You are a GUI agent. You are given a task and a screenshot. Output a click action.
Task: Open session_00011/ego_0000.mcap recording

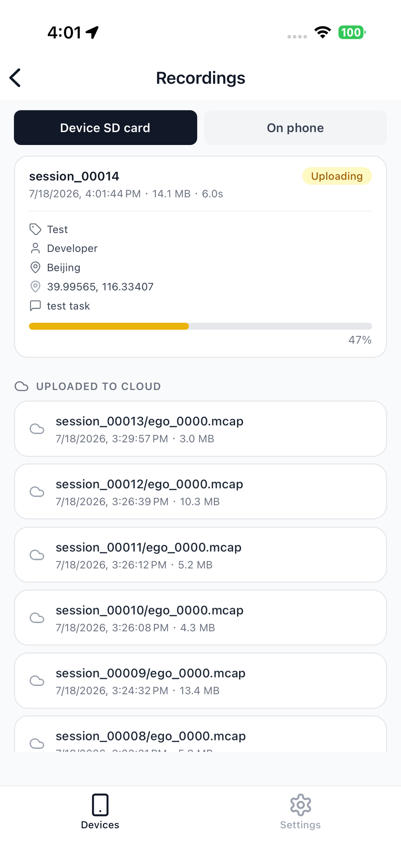pyautogui.click(x=200, y=555)
